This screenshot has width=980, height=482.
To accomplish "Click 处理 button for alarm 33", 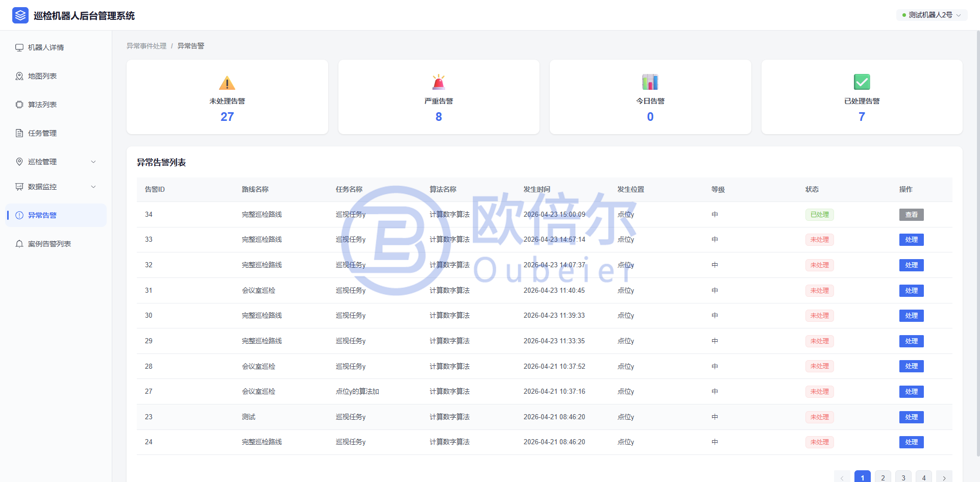I will point(911,240).
